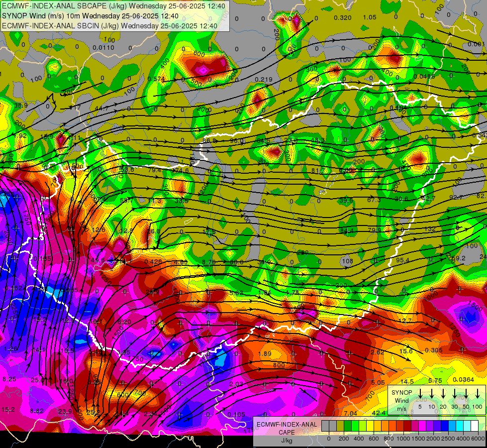Image resolution: width=487 pixels, height=448 pixels.
Task: Click the 0.426 value on the map
Action: tap(153, 262)
